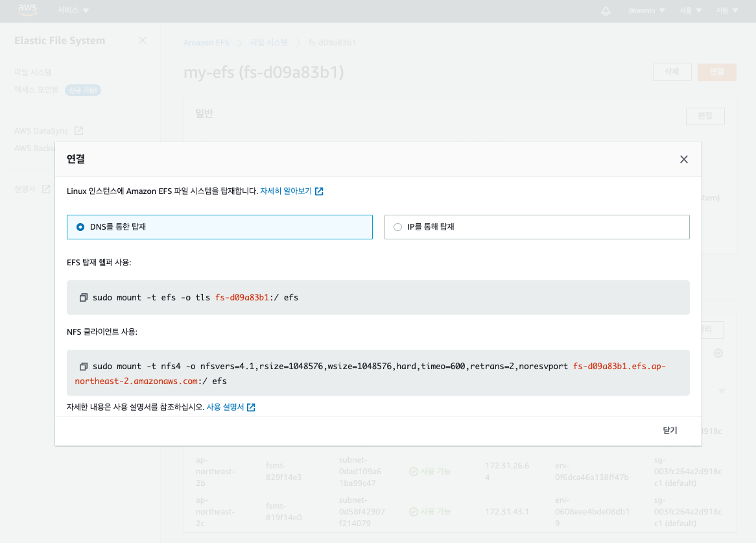
Task: Click the my-efs (fs-d09a83b1) page title
Action: (x=264, y=73)
